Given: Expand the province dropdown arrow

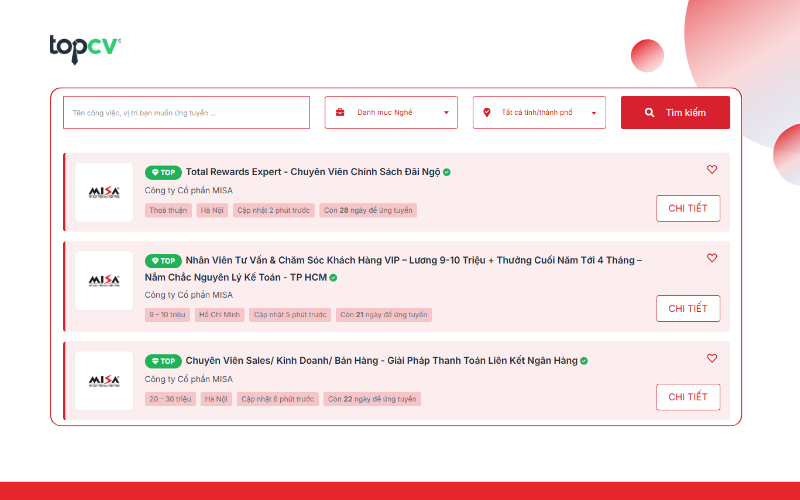Looking at the screenshot, I should pyautogui.click(x=593, y=113).
